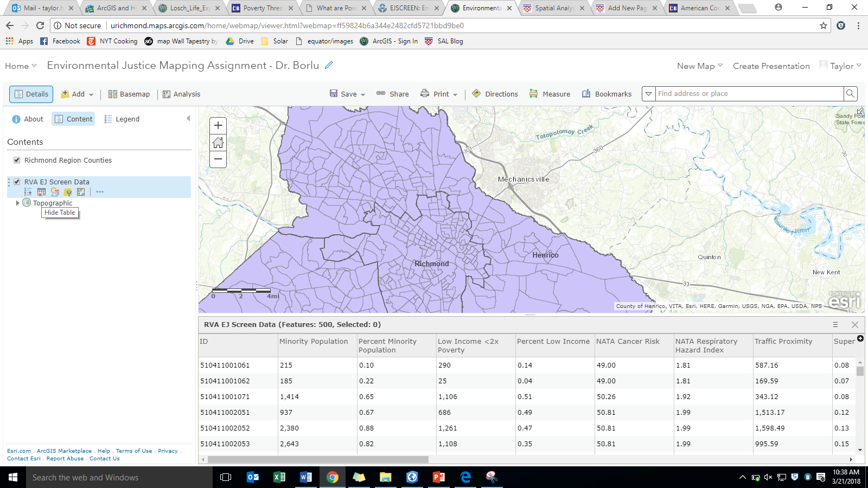Click the Create Presentation link
Screen dimensions: 868x488
770,66
